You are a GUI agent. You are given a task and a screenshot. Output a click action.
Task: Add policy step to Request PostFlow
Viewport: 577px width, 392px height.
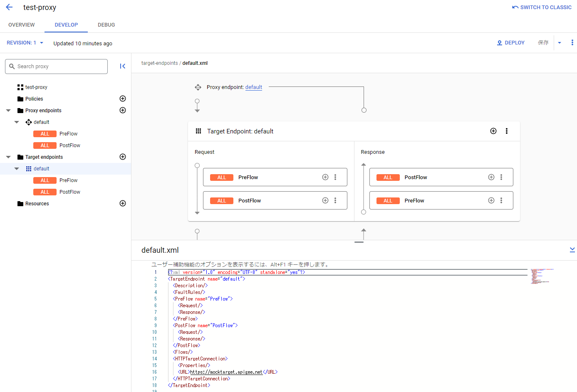(325, 200)
